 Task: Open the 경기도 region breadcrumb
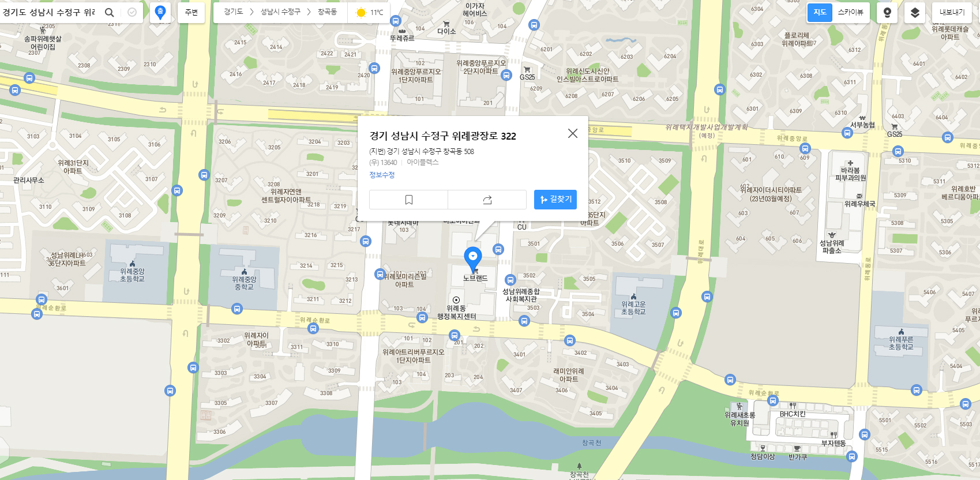tap(234, 12)
